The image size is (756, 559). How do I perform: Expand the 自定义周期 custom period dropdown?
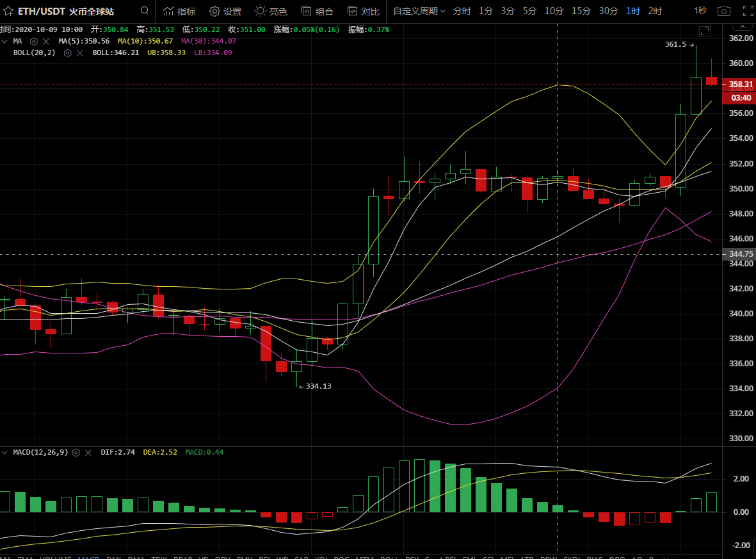(419, 11)
